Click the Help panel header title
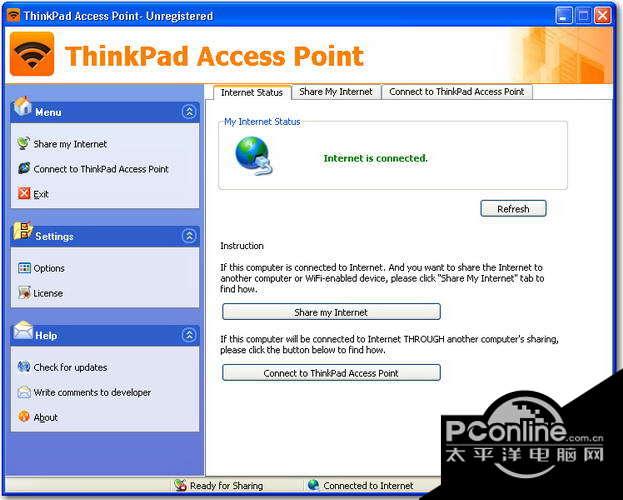Viewport: 623px width, 500px height. tap(46, 335)
